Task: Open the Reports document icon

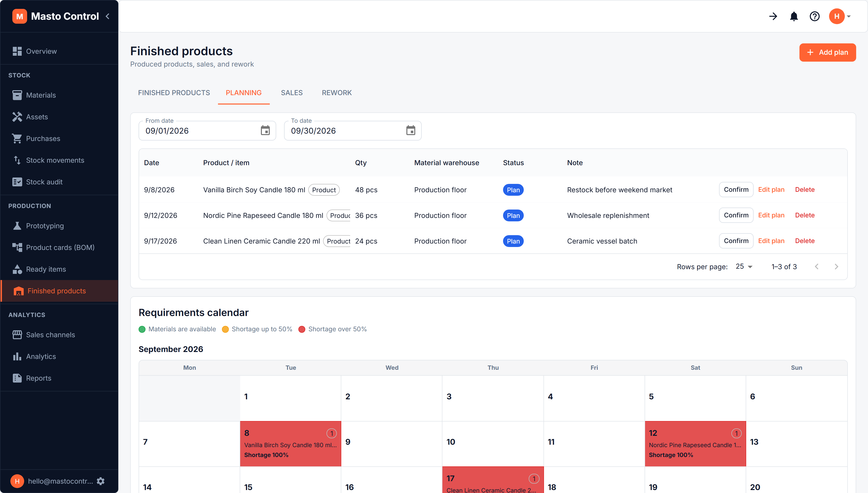Action: 17,378
